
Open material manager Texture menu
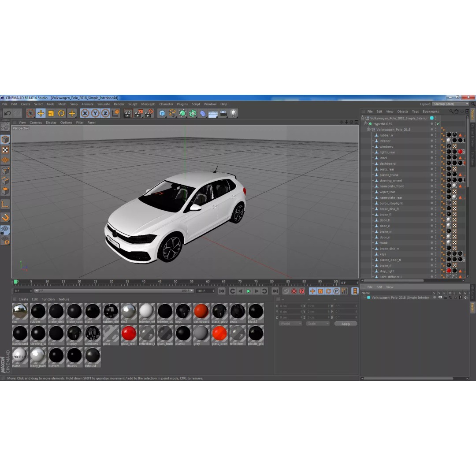coord(64,299)
